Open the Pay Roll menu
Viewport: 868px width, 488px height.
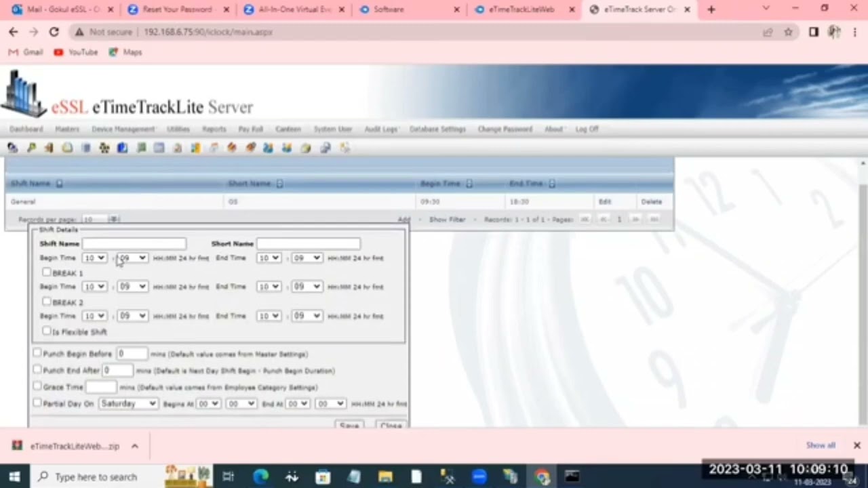point(250,129)
